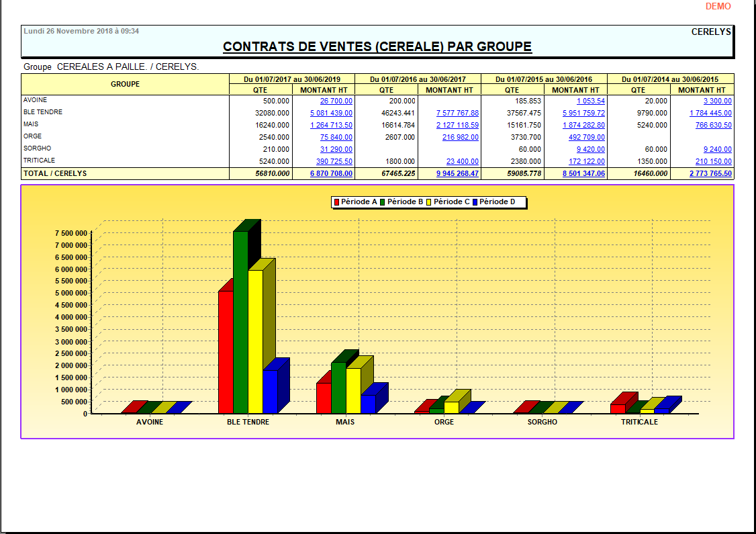Select the blue Période D legend swatch
This screenshot has width=756, height=534.
point(475,202)
